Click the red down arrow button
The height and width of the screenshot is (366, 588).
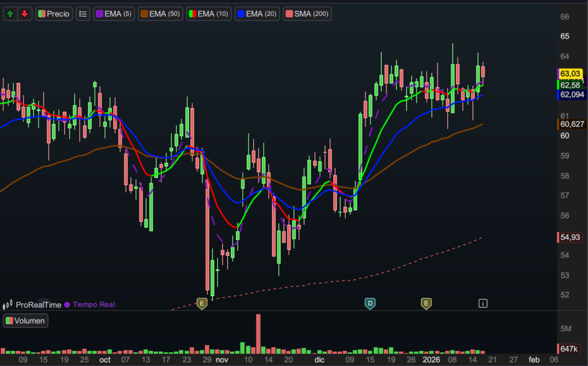pyautogui.click(x=24, y=14)
